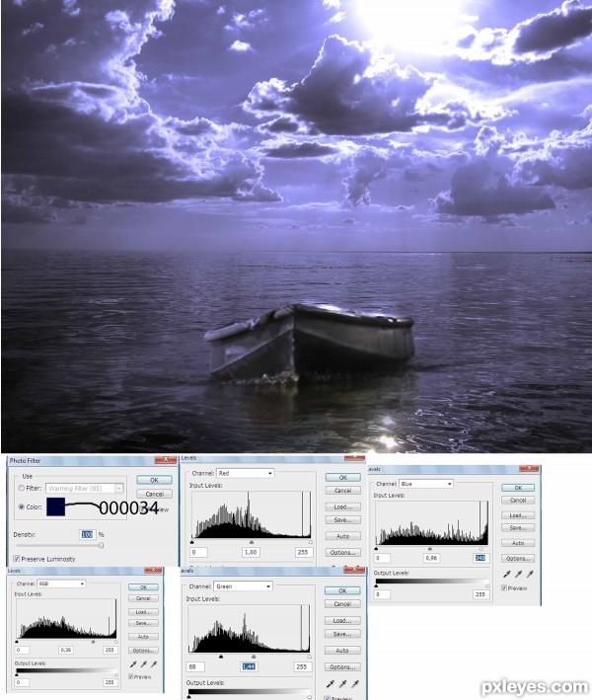This screenshot has height=700, width=592.
Task: Select white point eyedropper in RGB Levels dialog
Action: pyautogui.click(x=154, y=664)
